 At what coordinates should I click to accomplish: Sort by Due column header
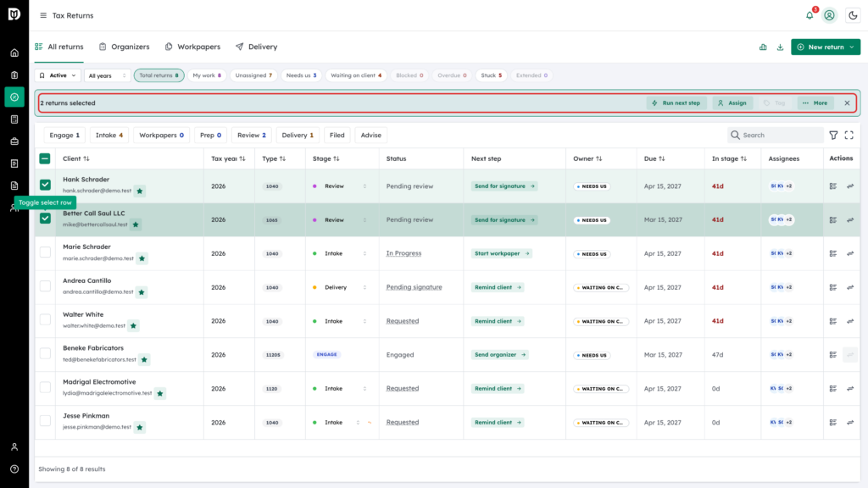654,158
